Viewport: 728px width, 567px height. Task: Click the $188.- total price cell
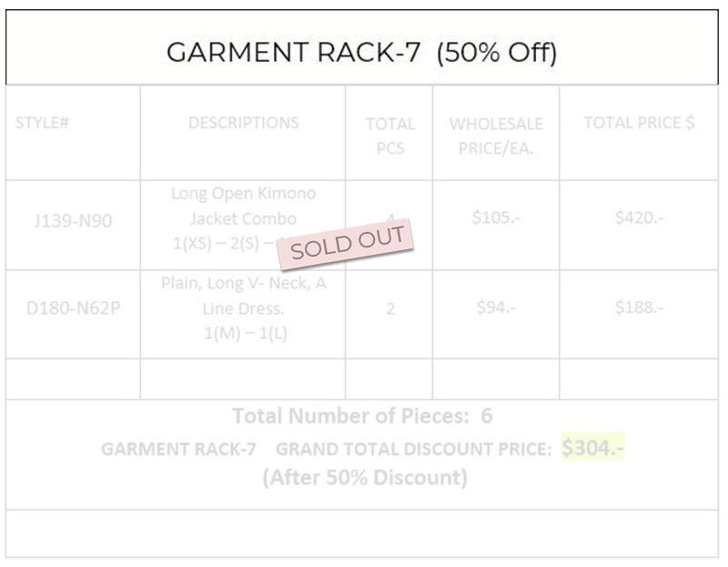tap(639, 308)
